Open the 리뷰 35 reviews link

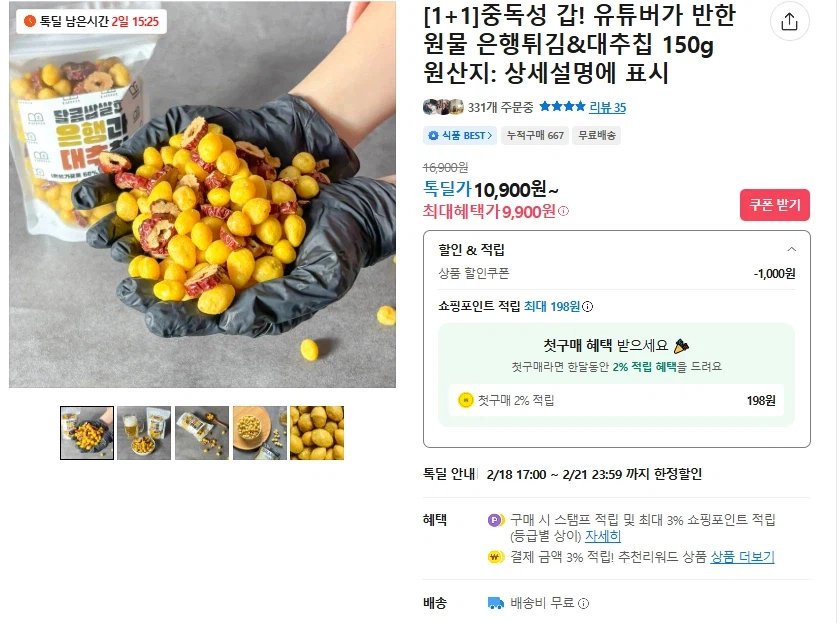click(x=607, y=108)
